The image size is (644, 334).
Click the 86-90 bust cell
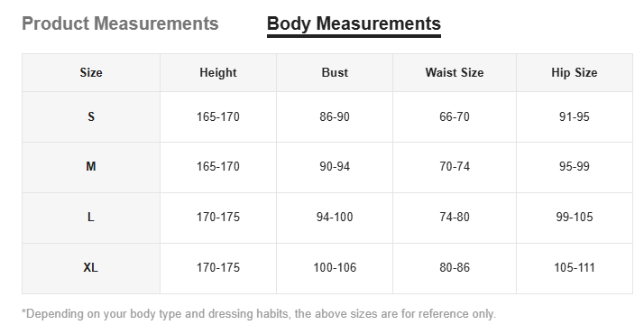(x=335, y=117)
